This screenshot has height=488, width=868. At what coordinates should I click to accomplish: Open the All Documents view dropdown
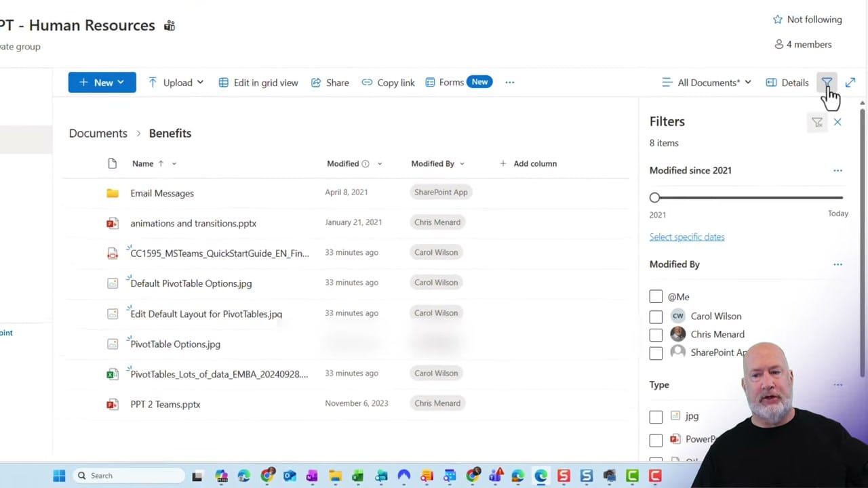(x=707, y=82)
